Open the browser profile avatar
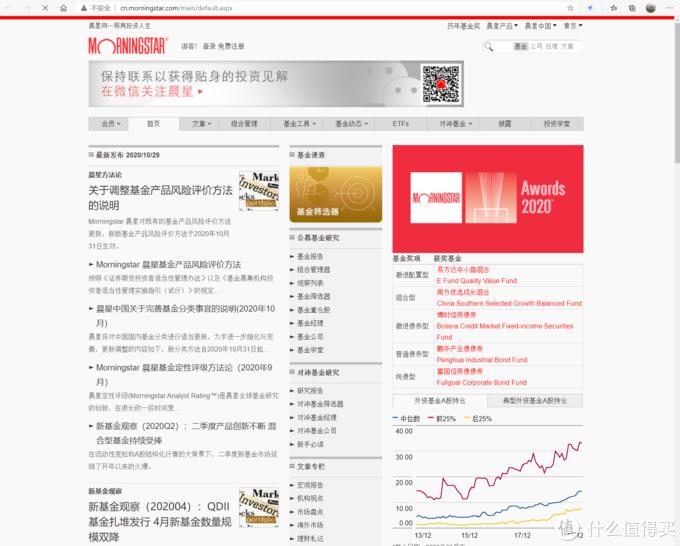Image resolution: width=680 pixels, height=546 pixels. pos(651,8)
